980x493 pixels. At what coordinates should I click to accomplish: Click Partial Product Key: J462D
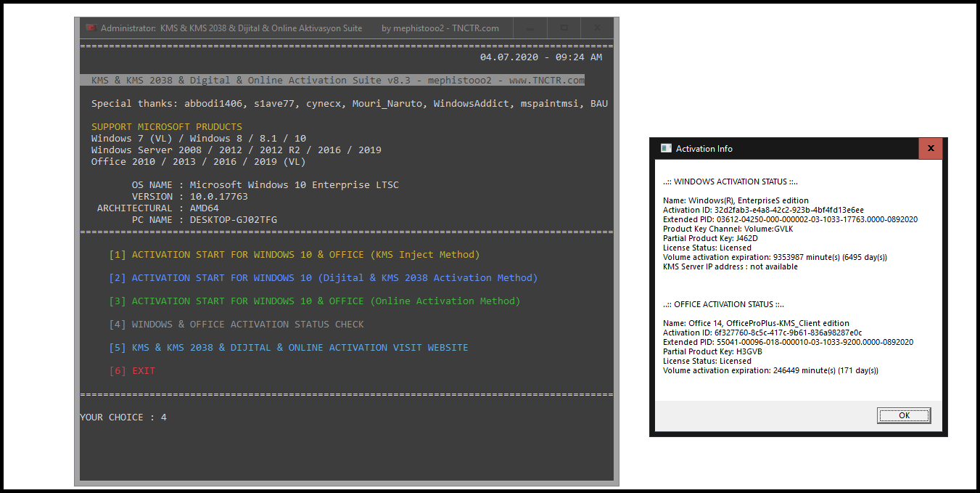click(x=710, y=238)
